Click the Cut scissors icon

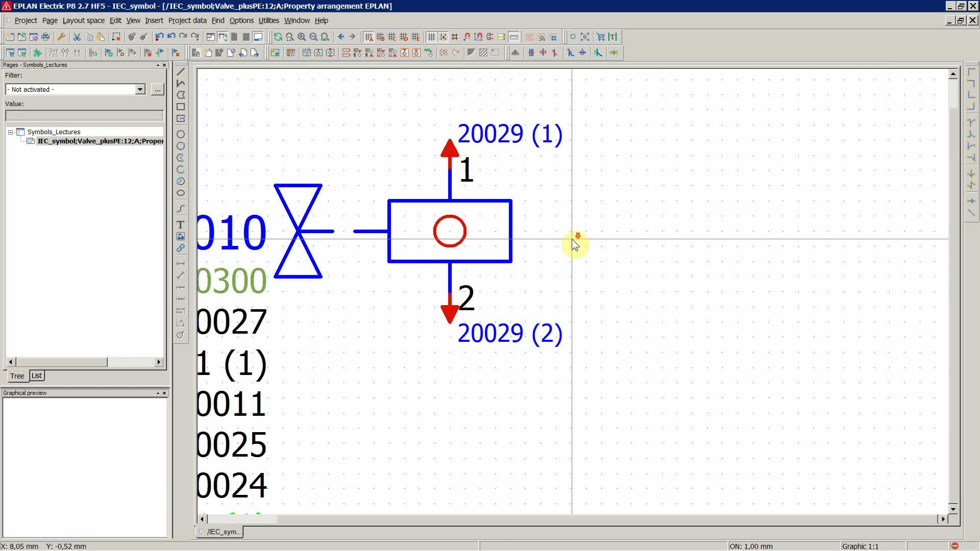77,37
